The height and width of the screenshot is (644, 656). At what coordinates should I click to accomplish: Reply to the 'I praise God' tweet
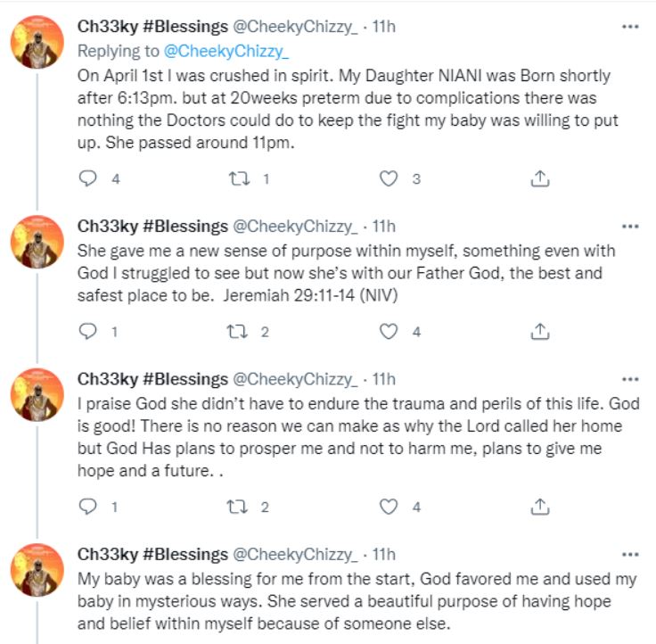point(87,506)
